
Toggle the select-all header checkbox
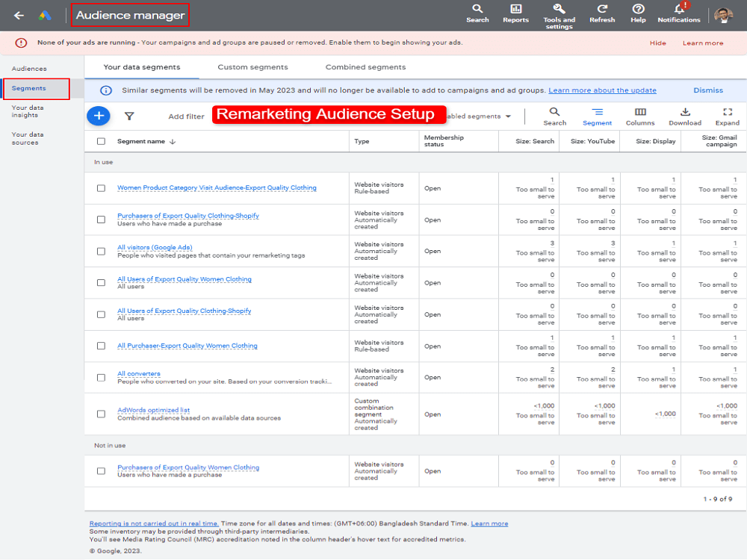[x=101, y=141]
